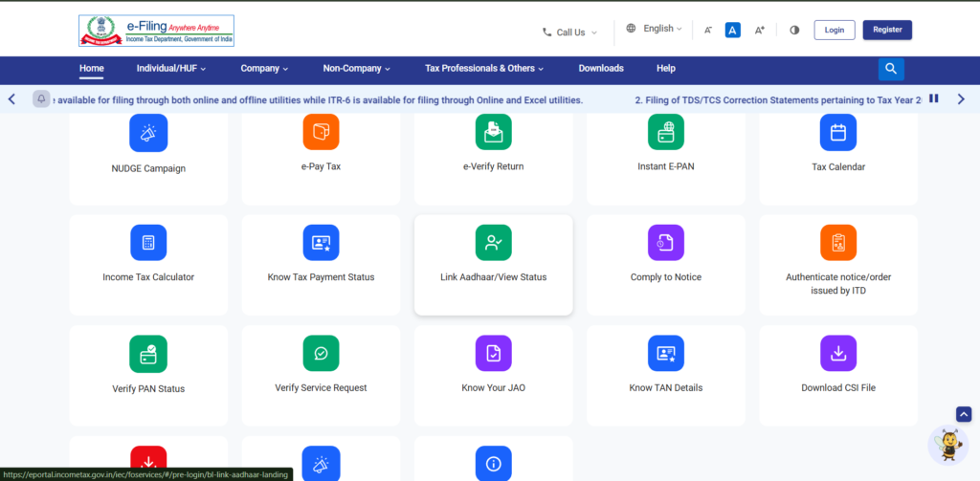Open the site search magnifier icon
Viewport: 980px width, 481px height.
[x=891, y=69]
